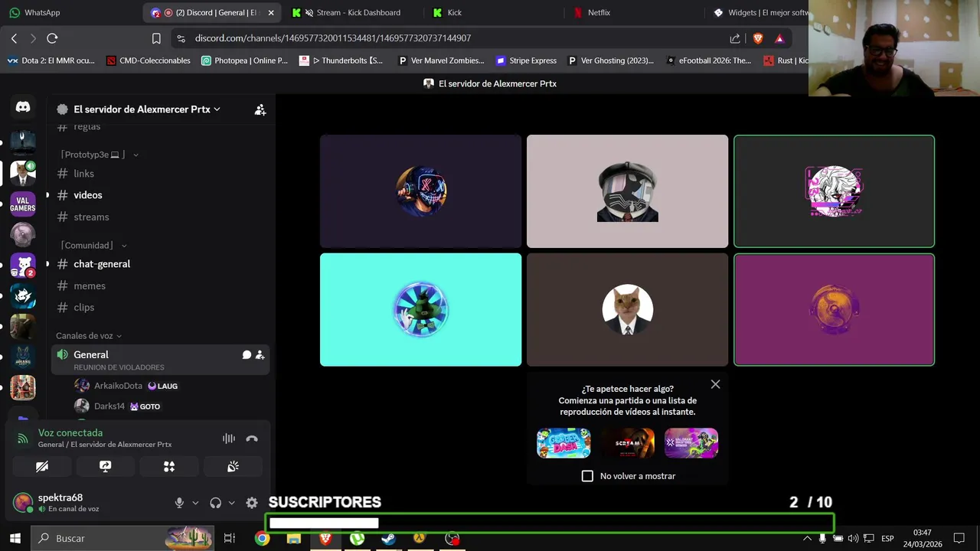Open the server with cat in suit avatar
The height and width of the screenshot is (551, 980).
(23, 173)
